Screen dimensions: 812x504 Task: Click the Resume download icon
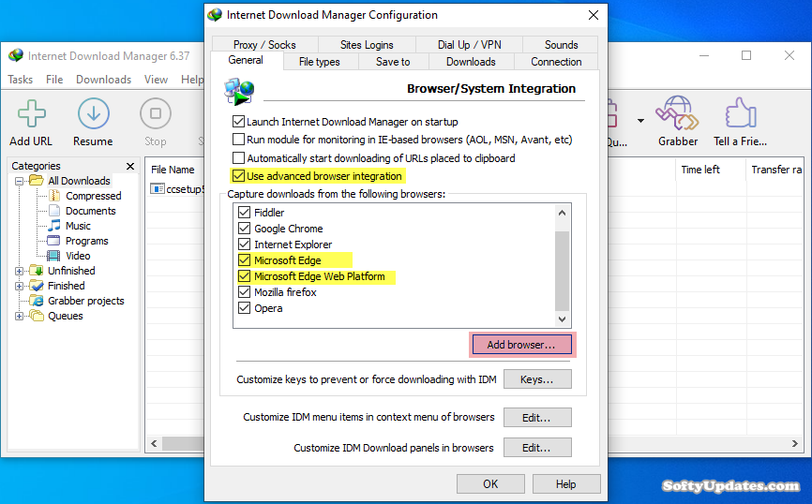(93, 113)
